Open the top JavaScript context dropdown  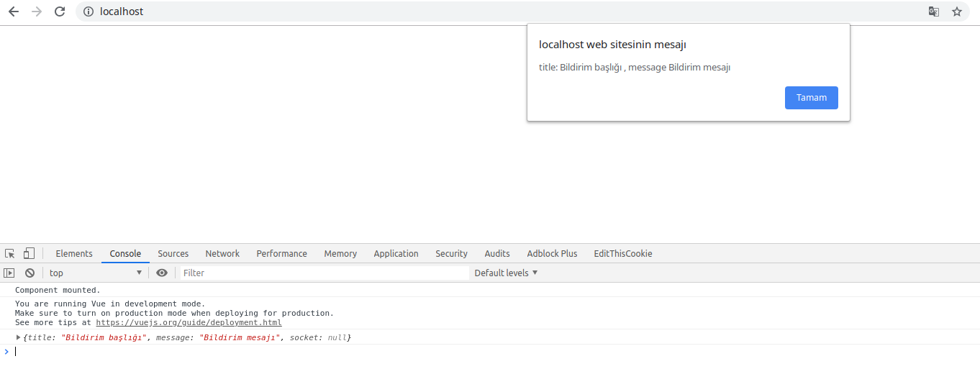click(95, 273)
